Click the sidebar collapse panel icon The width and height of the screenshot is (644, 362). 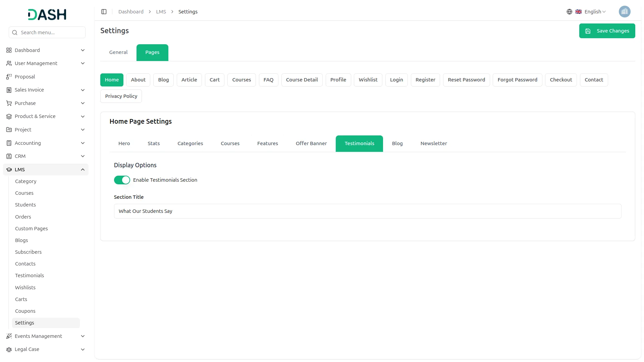point(104,12)
